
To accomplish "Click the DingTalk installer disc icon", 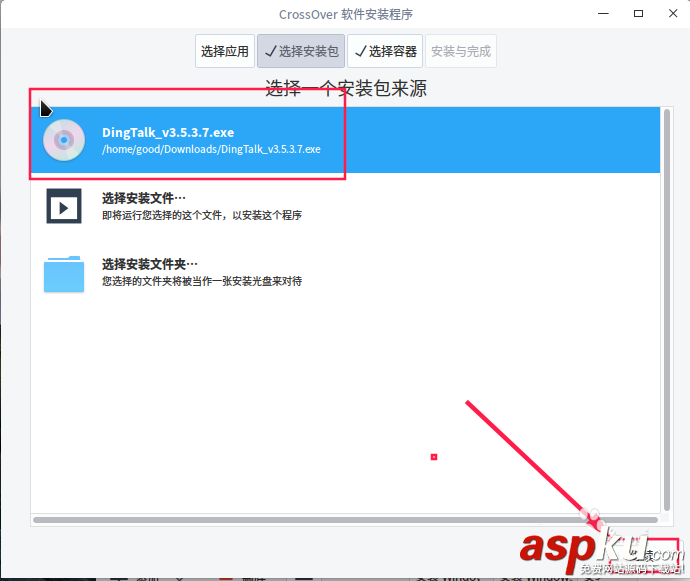I will (64, 140).
